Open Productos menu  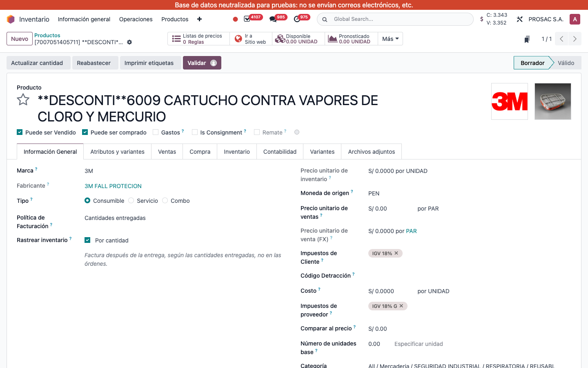click(x=175, y=19)
